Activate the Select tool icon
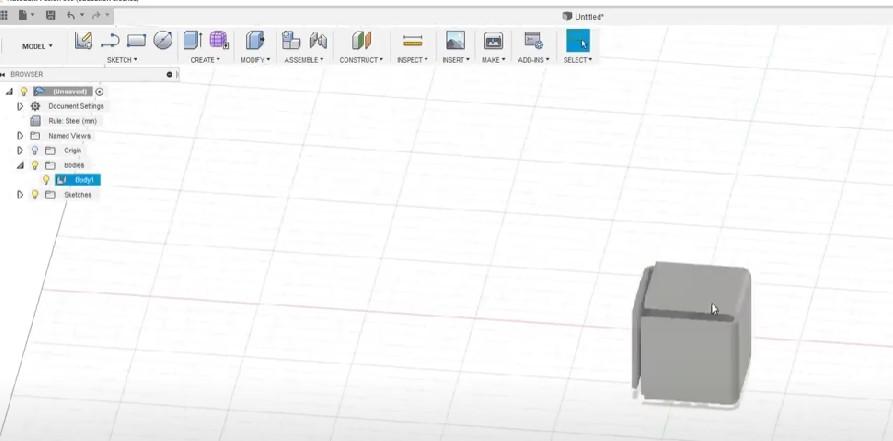Viewport: 893px width, 441px height. [x=577, y=40]
